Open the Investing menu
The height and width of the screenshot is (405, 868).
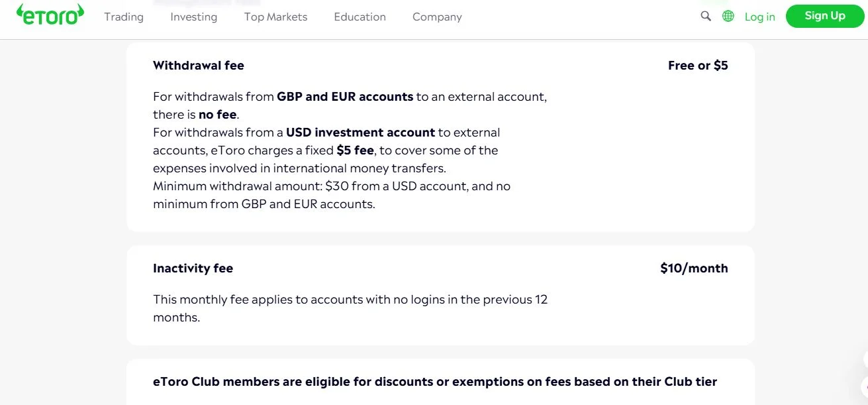(193, 17)
